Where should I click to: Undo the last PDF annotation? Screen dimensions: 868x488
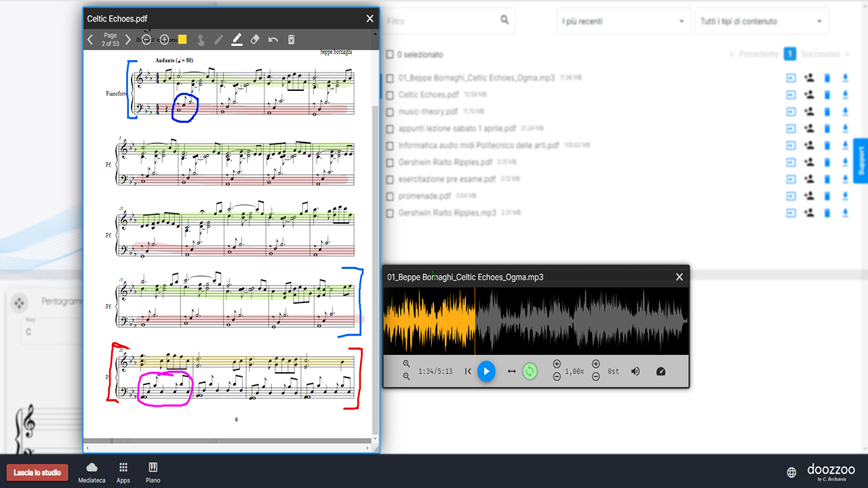click(x=273, y=40)
